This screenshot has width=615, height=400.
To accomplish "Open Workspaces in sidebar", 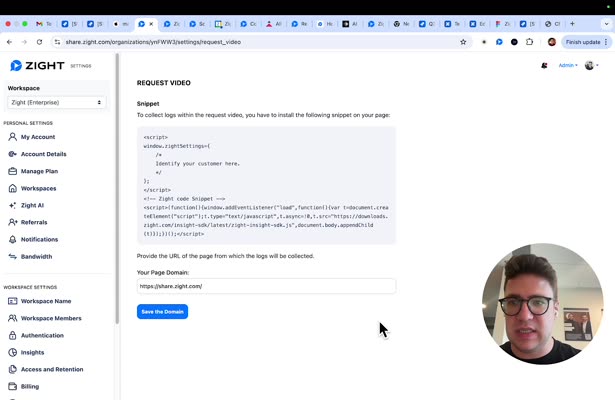I will point(32,188).
